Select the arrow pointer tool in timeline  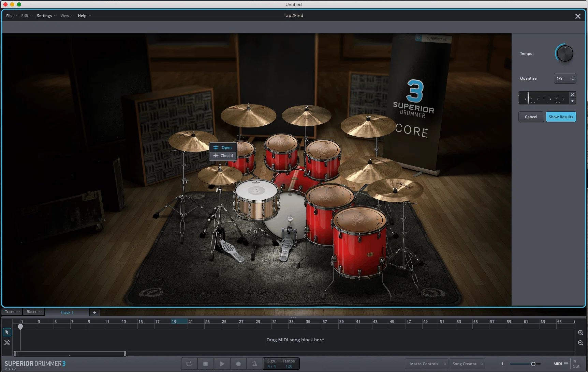7,332
